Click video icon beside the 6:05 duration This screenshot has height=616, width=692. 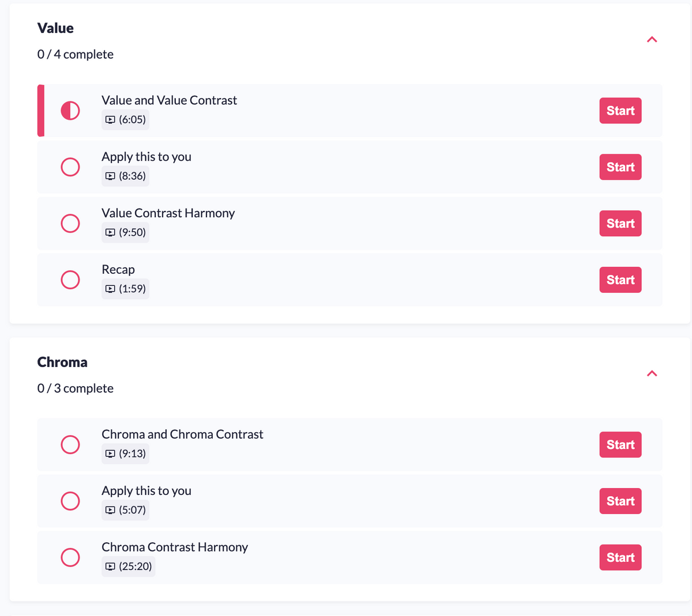(x=110, y=120)
